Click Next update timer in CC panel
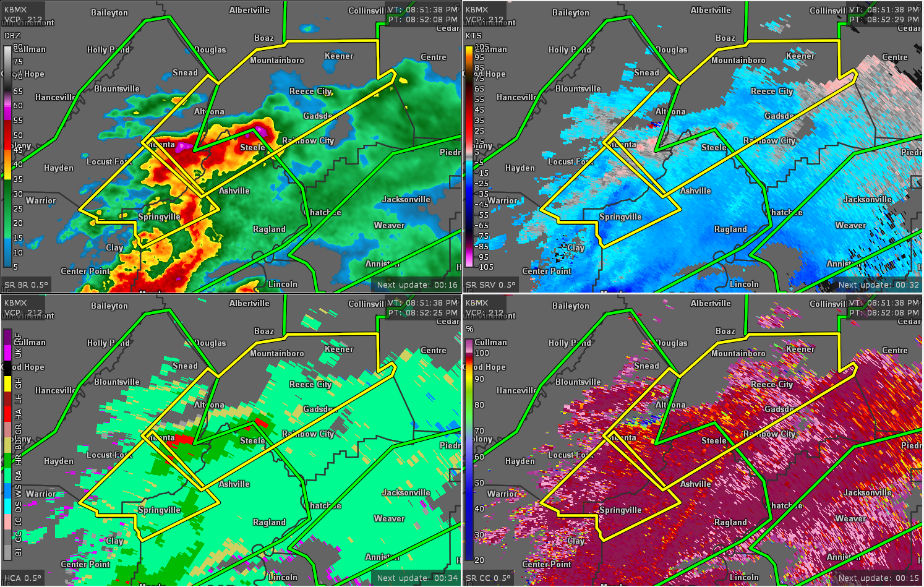The height and width of the screenshot is (587, 924). pos(879,578)
